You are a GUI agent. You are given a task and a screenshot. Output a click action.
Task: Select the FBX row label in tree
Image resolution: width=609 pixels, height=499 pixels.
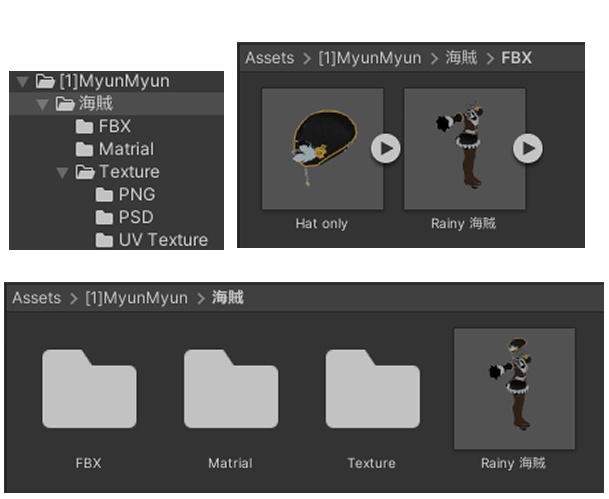[x=115, y=127]
